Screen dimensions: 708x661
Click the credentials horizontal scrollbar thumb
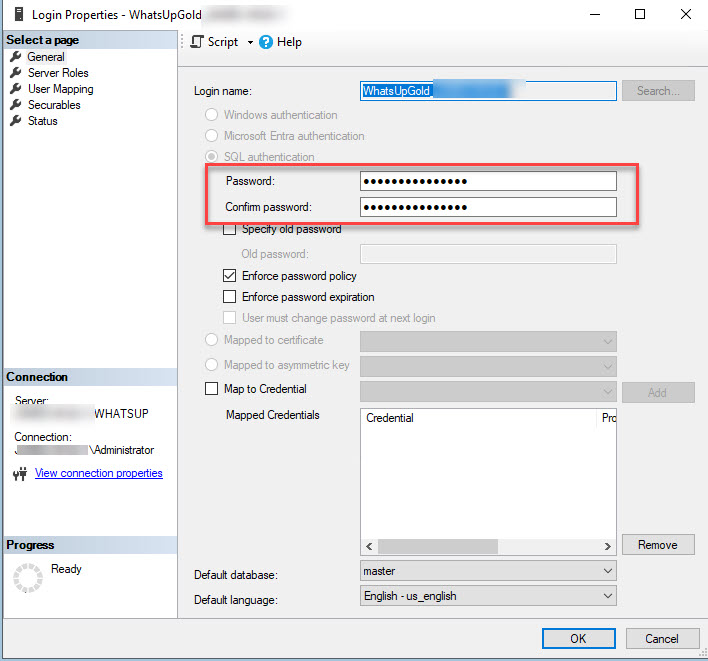438,546
